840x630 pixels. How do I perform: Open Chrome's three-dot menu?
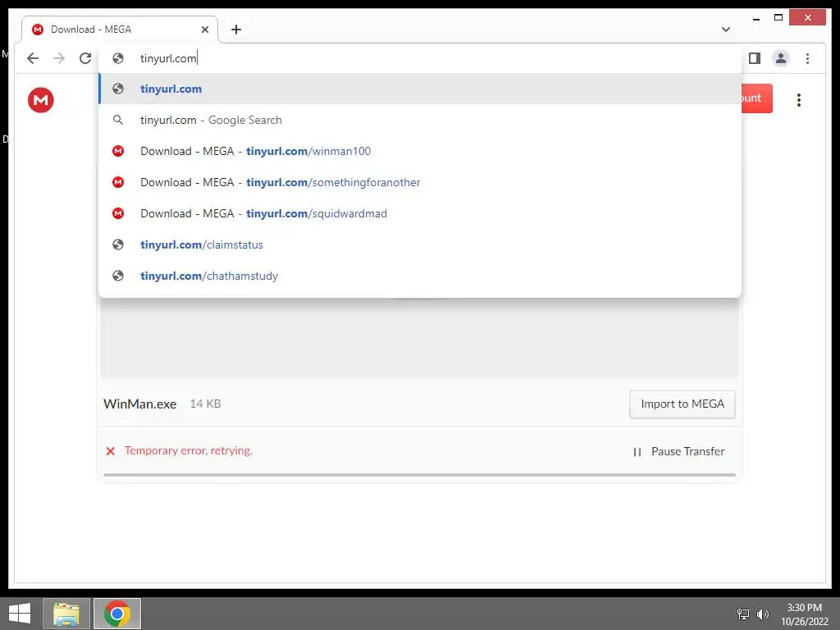807,58
